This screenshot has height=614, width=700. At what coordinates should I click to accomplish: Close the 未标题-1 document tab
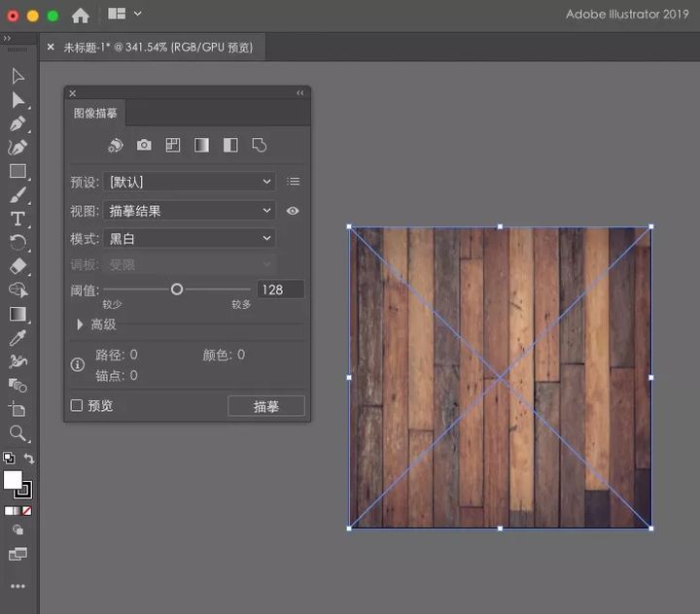51,47
